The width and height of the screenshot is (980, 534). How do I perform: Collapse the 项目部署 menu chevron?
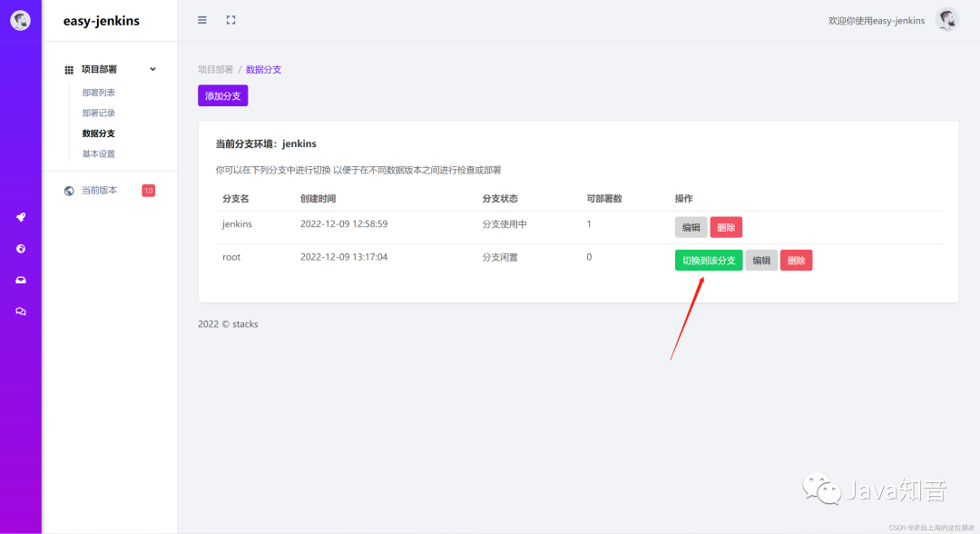tap(152, 69)
